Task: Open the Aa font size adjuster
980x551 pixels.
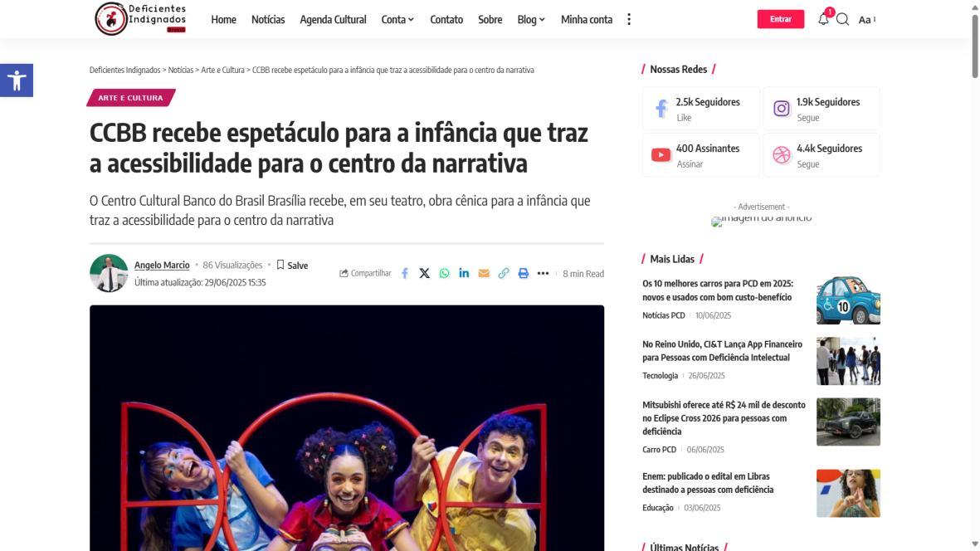Action: [867, 20]
